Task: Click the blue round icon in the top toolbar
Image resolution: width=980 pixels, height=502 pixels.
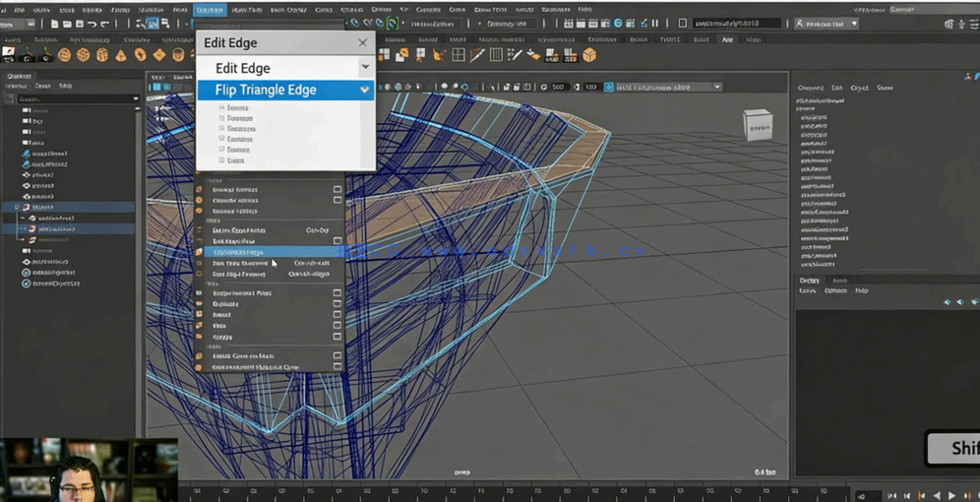Action: tap(618, 24)
